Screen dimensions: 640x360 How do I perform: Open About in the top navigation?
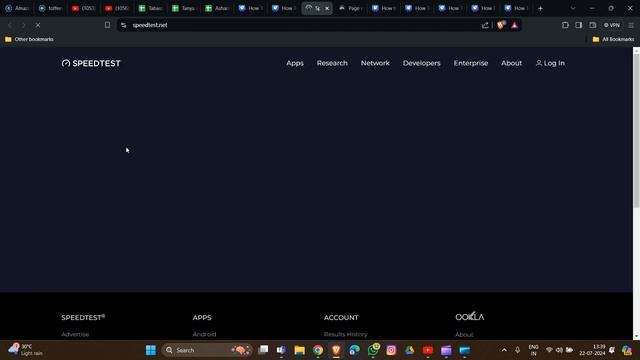(x=511, y=63)
